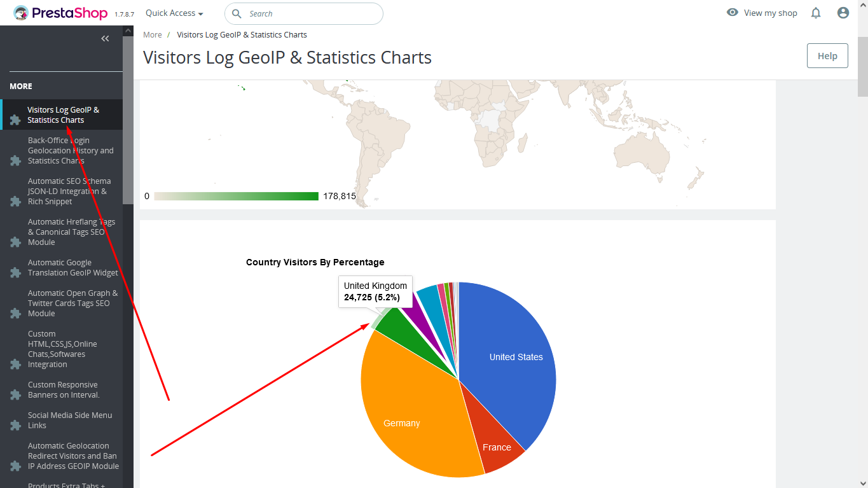Click the View my shop link
This screenshot has width=868, height=488.
point(770,13)
